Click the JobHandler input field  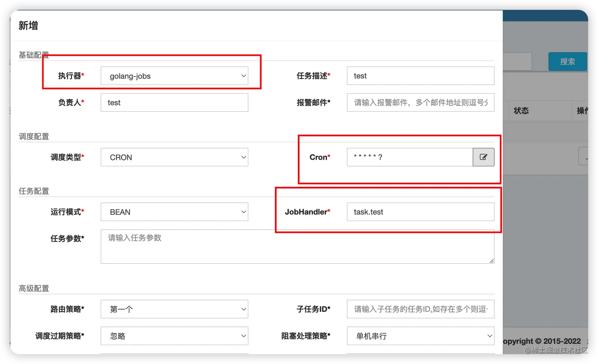[x=421, y=212]
